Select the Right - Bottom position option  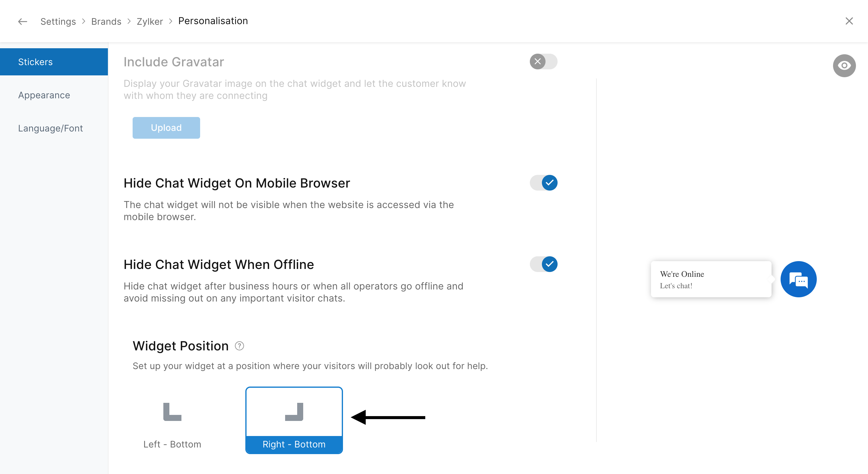[x=294, y=420]
